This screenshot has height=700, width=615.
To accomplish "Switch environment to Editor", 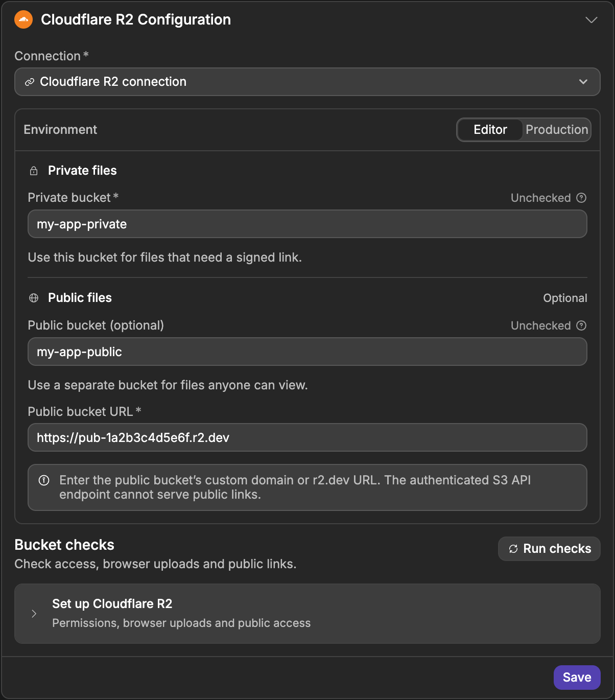I will [490, 130].
